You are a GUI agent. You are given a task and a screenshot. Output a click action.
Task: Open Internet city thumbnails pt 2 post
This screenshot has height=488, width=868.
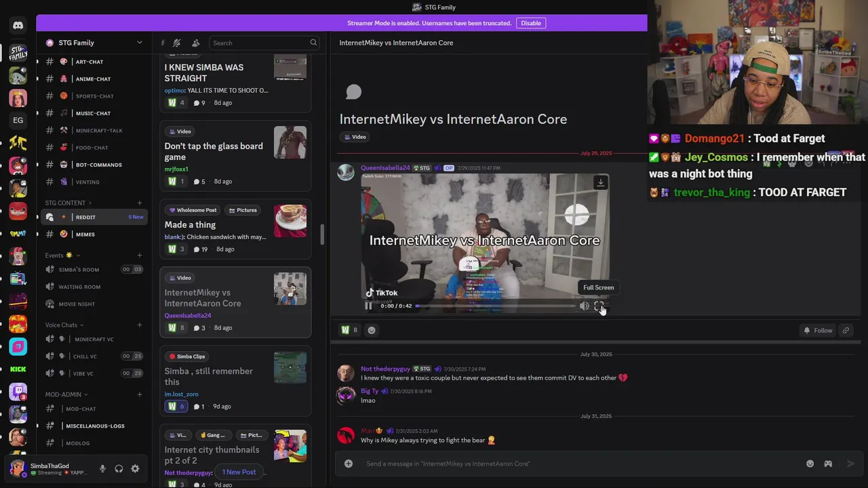click(235, 457)
